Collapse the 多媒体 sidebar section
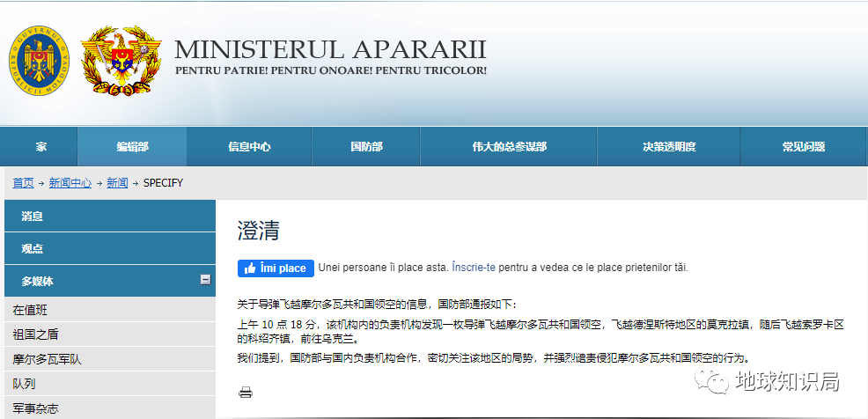Image resolution: width=868 pixels, height=419 pixels. (205, 280)
